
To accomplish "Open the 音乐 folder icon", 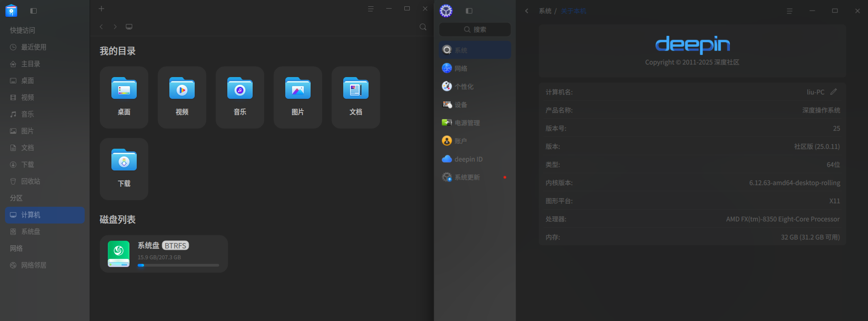I will [240, 88].
